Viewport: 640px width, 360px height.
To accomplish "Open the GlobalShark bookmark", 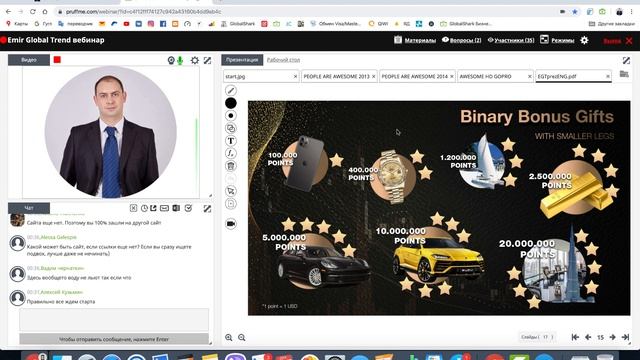I will point(238,24).
